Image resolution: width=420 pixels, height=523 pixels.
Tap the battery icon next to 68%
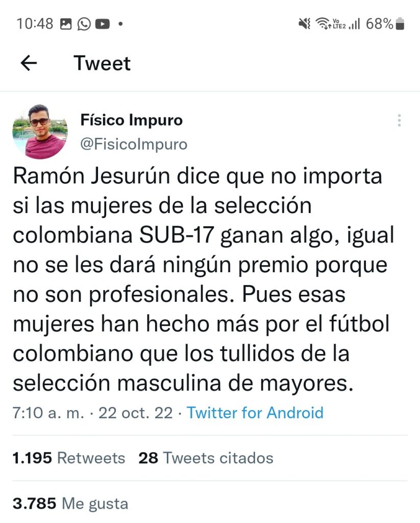coord(400,23)
